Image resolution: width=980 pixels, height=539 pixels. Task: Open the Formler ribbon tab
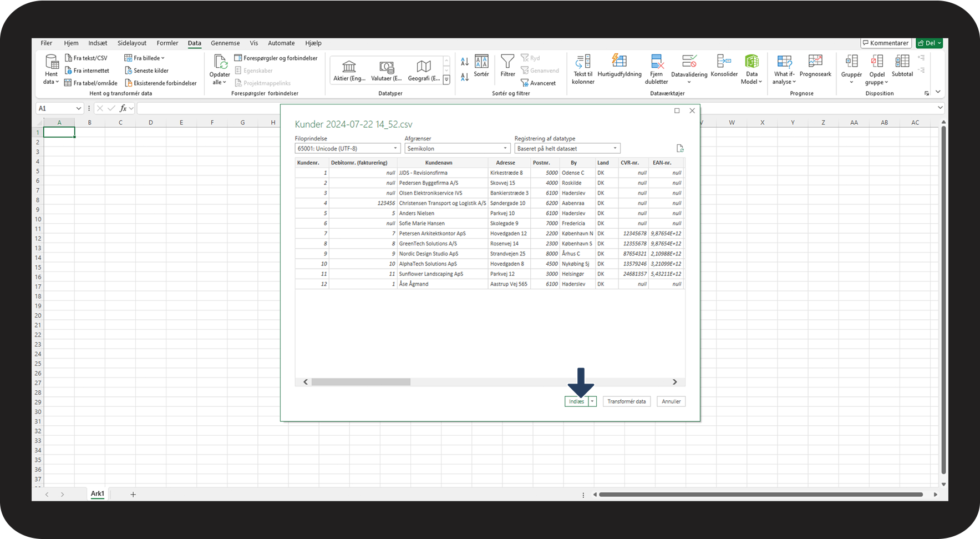(x=167, y=43)
